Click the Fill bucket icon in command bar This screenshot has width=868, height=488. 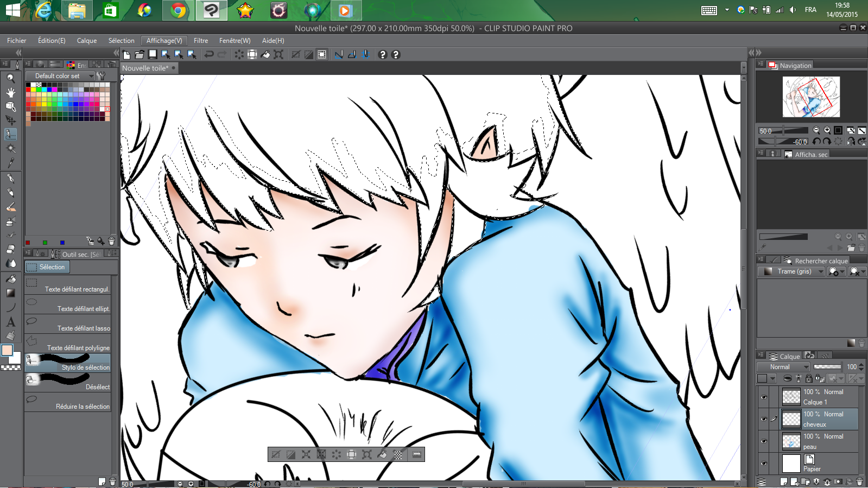(x=265, y=54)
